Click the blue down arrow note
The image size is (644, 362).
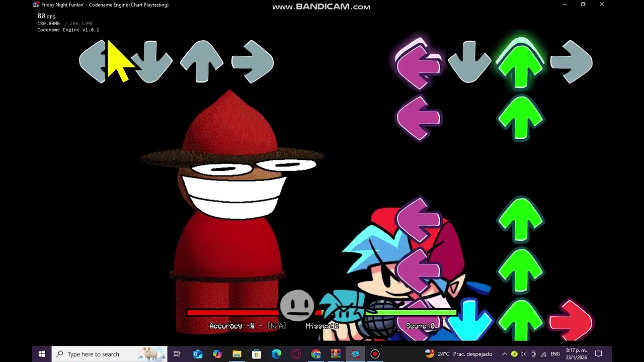[x=469, y=320]
